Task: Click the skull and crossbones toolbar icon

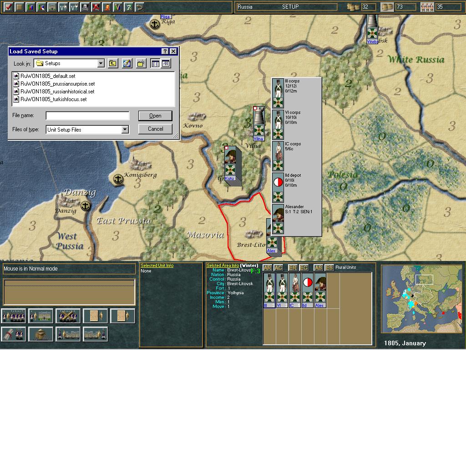Action: pos(85,7)
